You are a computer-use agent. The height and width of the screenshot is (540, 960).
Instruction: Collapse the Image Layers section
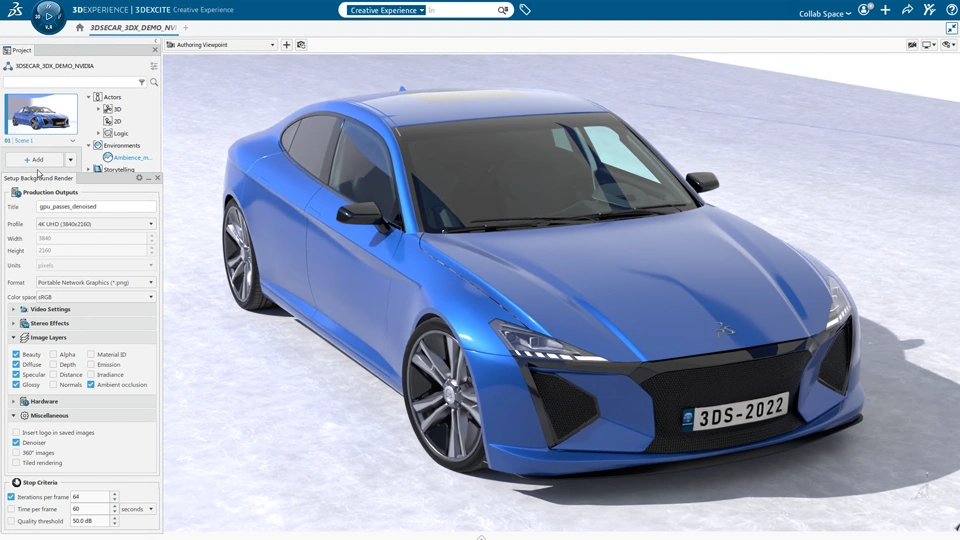pos(13,337)
